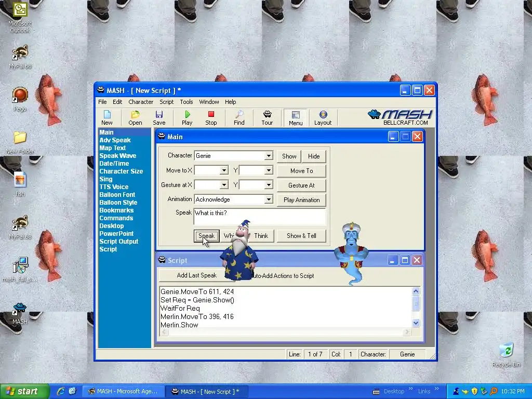Screen dimensions: 532x399
Task: Click the Hide character button
Action: (314, 156)
